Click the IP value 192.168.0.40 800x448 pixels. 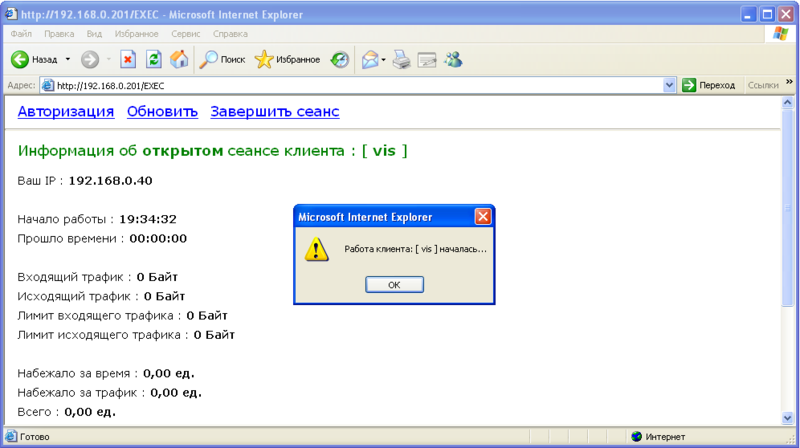[x=110, y=181]
